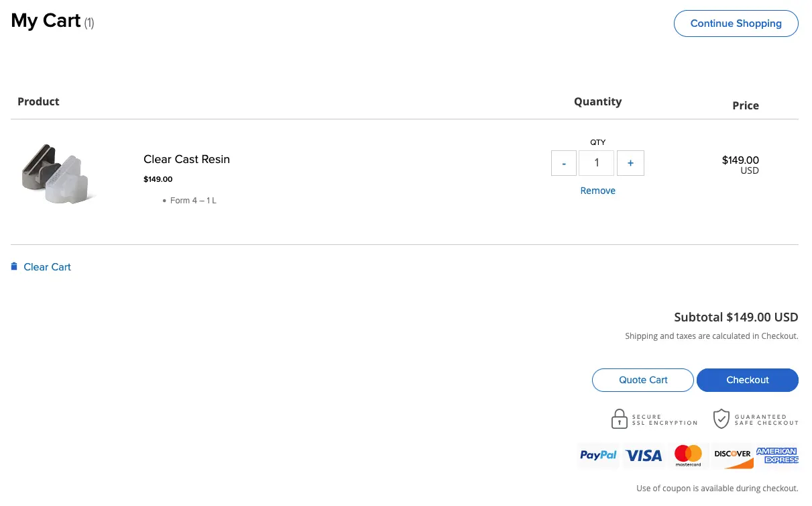
Task: Remove Clear Cast Resin from cart
Action: coord(598,191)
